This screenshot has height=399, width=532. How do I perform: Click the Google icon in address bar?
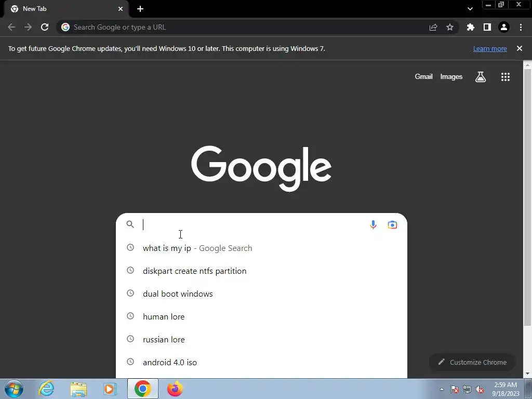point(65,27)
